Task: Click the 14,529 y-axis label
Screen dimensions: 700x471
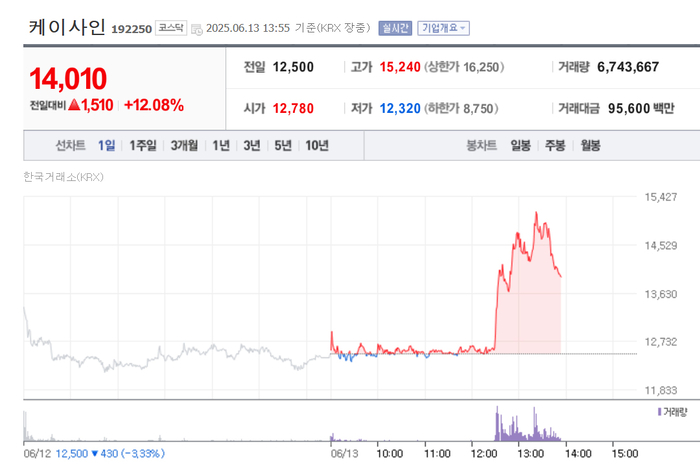Action: tap(661, 245)
